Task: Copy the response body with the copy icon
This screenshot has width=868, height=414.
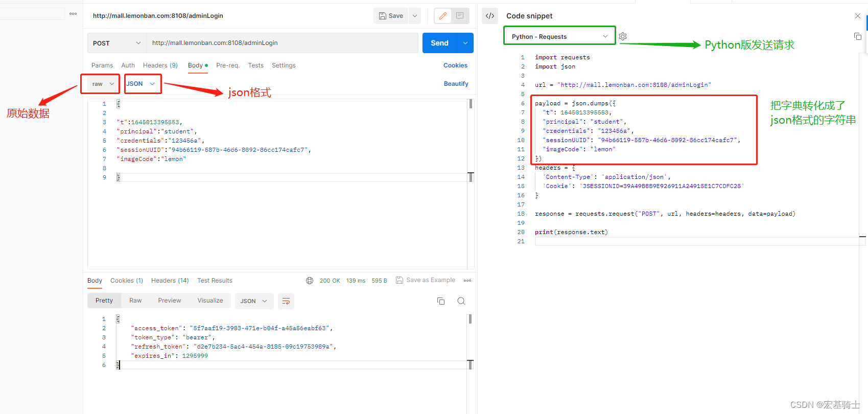Action: [441, 301]
